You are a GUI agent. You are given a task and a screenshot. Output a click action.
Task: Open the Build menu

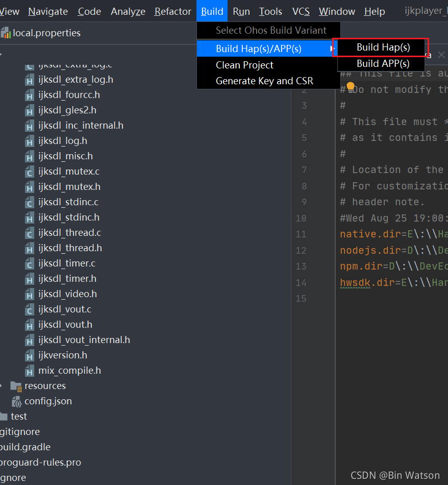(x=212, y=11)
